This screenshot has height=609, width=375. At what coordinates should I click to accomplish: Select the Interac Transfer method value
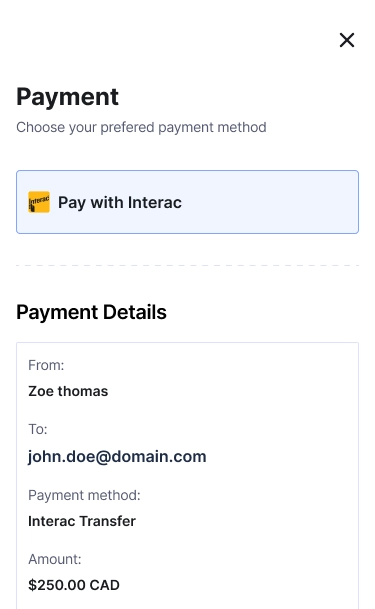point(82,521)
